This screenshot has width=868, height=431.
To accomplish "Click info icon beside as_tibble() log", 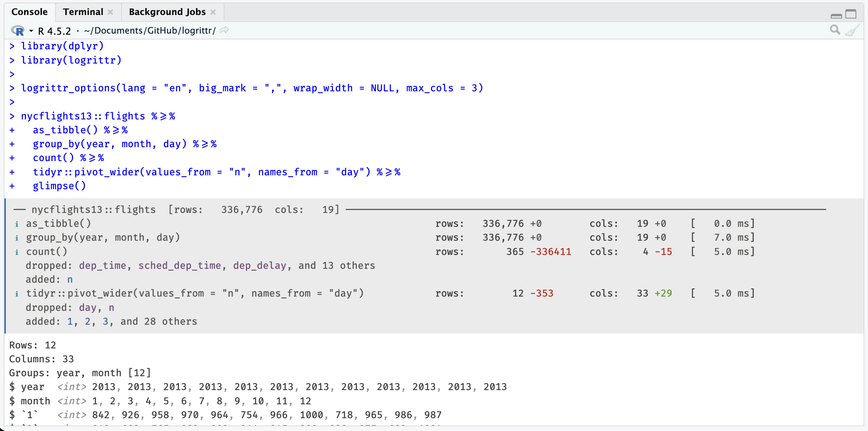I will point(17,224).
